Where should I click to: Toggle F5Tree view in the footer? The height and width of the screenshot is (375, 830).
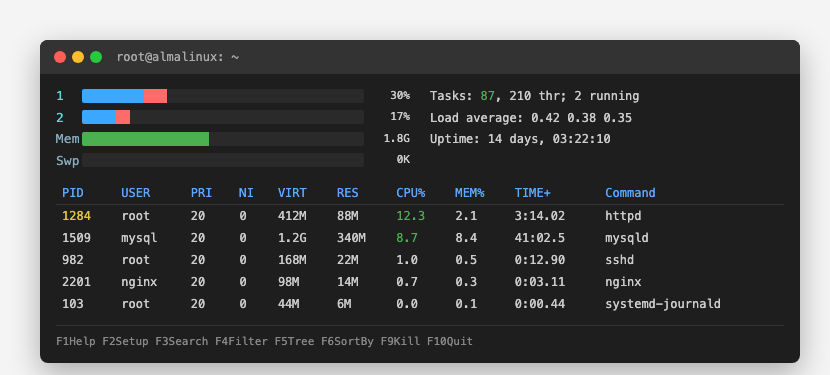tap(294, 342)
